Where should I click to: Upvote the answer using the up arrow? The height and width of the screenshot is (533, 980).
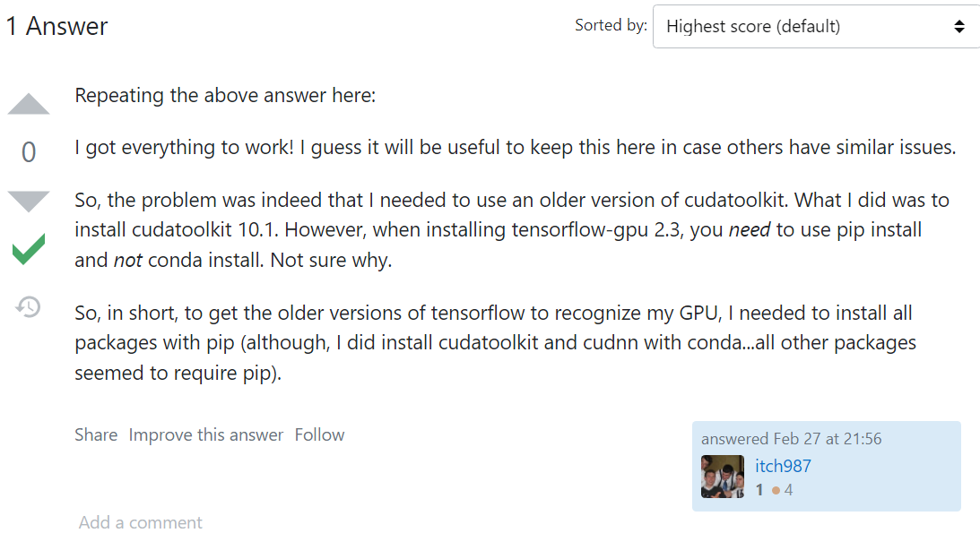click(x=29, y=103)
